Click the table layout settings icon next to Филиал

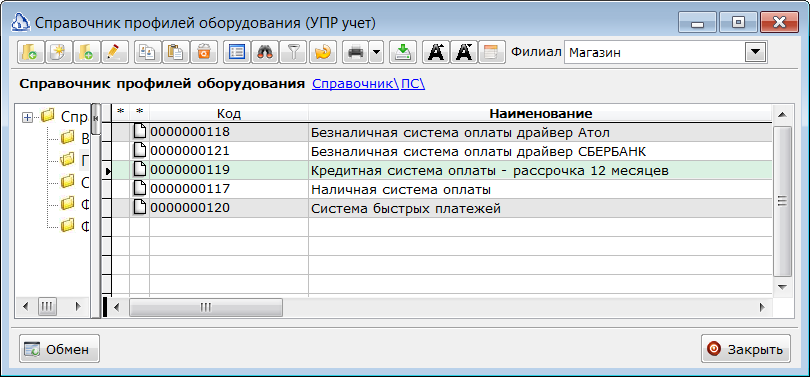coord(492,52)
